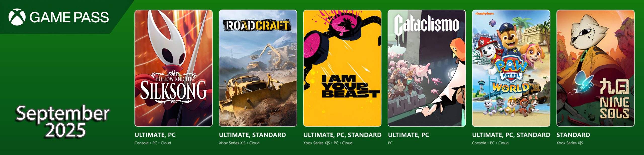This screenshot has height=155, width=644.
Task: Click ULTIMATE, PC label under Silksong
Action: pyautogui.click(x=155, y=135)
